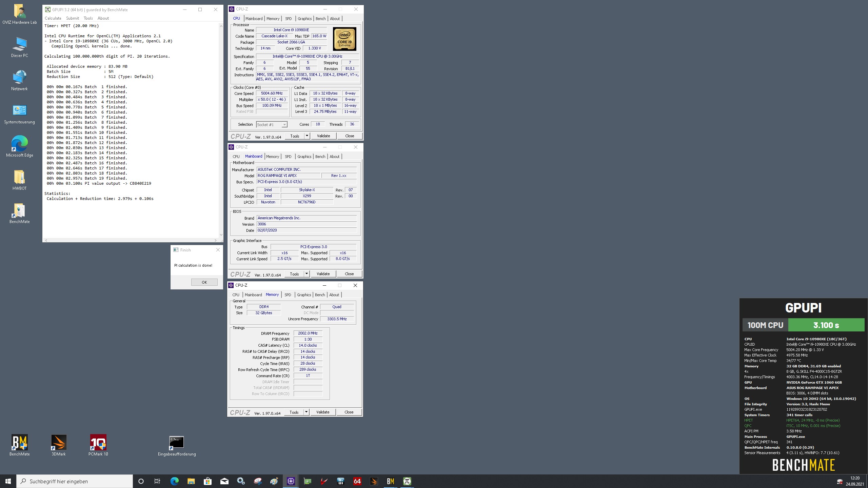Click Validate in the top CPU-Z window

tap(323, 136)
